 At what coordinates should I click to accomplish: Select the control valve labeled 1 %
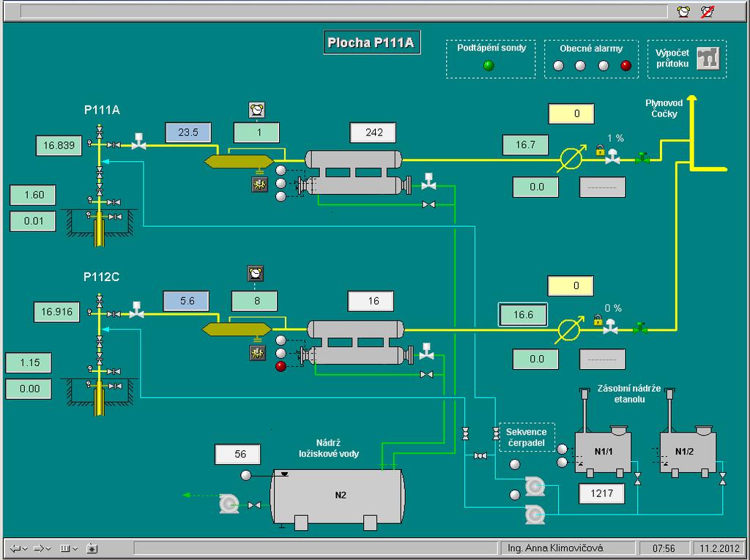pos(612,156)
